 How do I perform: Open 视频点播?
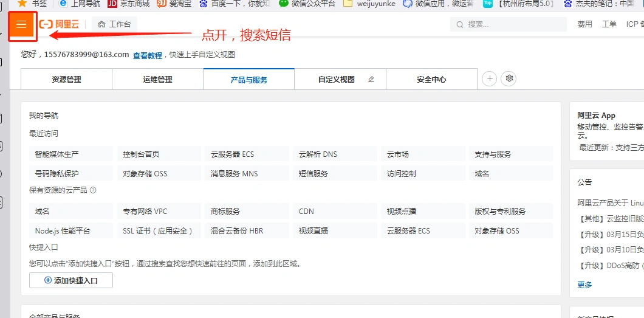pyautogui.click(x=423, y=211)
